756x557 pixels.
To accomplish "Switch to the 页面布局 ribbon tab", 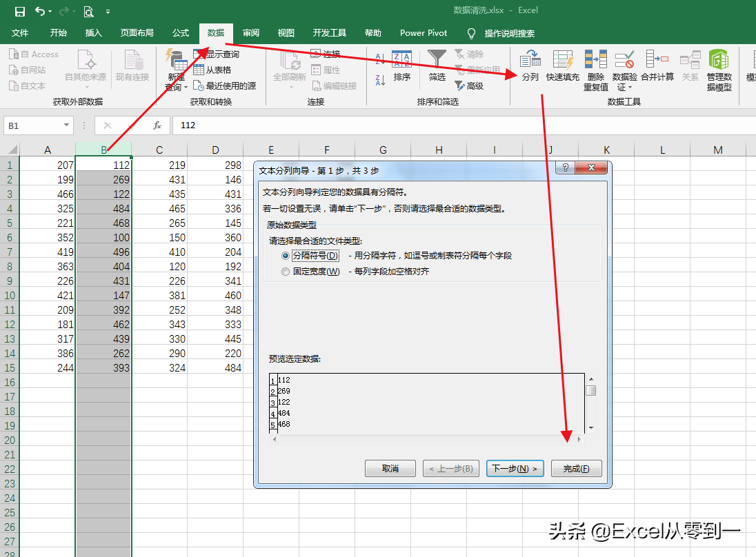I will click(x=137, y=33).
